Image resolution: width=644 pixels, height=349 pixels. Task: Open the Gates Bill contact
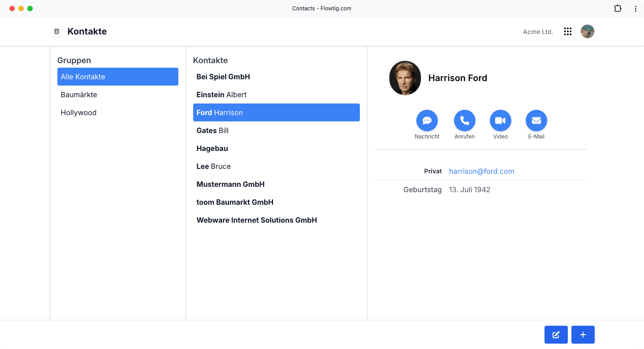pos(277,130)
